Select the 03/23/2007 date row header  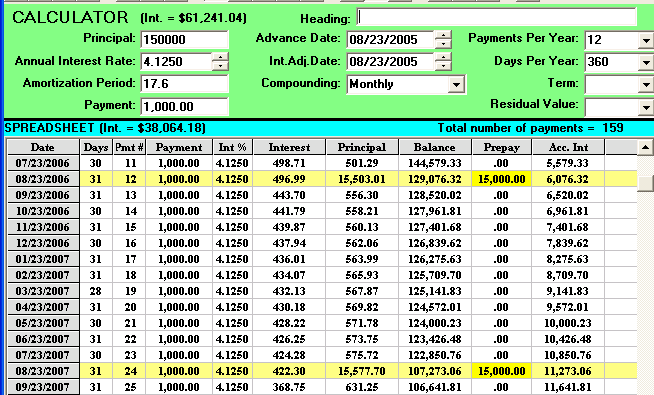pyautogui.click(x=43, y=291)
